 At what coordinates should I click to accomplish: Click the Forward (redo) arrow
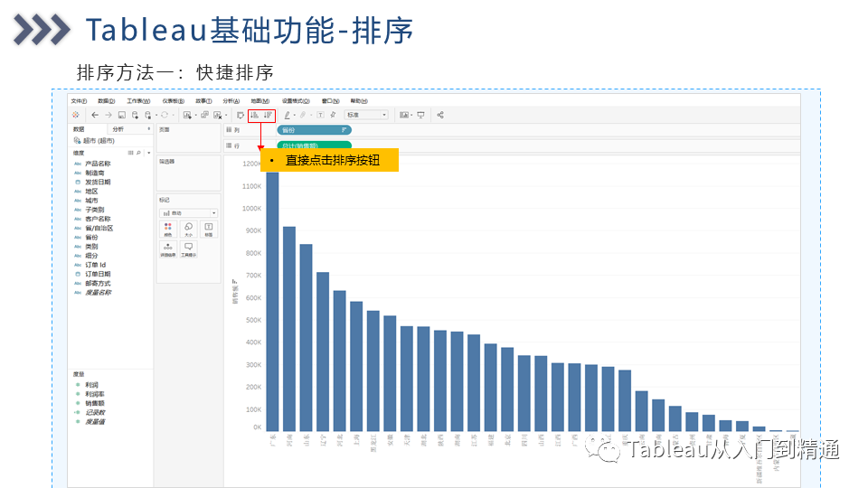point(108,115)
